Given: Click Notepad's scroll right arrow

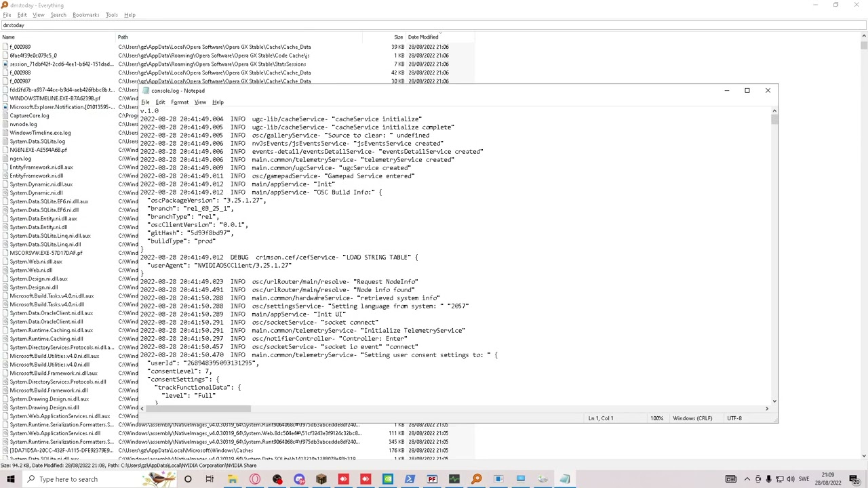Looking at the screenshot, I should point(767,409).
